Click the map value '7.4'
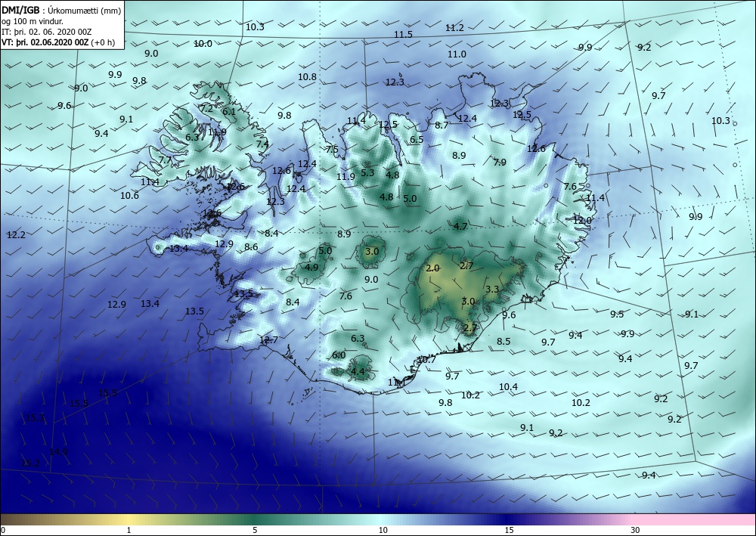This screenshot has width=756, height=536. [262, 144]
